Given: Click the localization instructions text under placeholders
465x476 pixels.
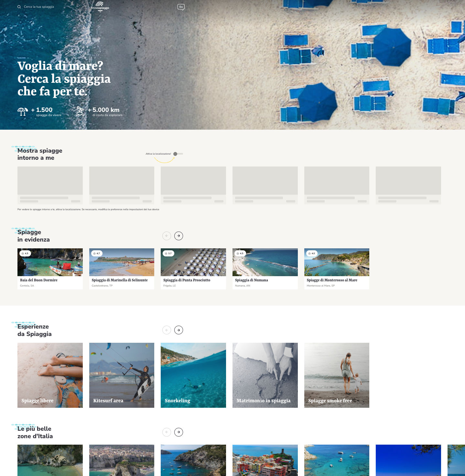Looking at the screenshot, I should coord(88,210).
